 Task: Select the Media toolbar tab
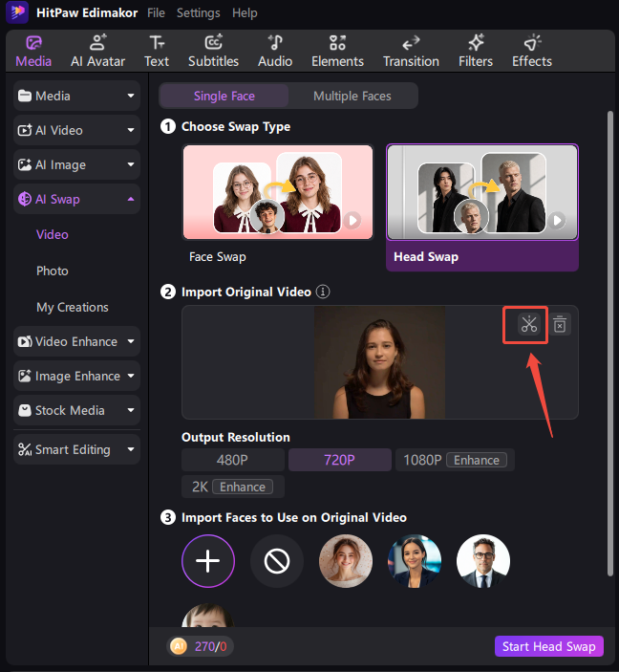click(x=33, y=52)
